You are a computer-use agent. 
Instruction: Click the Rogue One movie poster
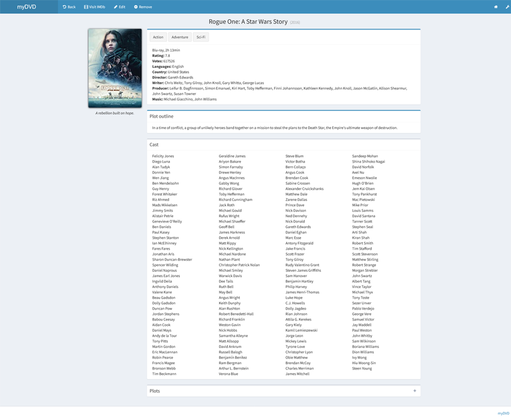pos(115,68)
